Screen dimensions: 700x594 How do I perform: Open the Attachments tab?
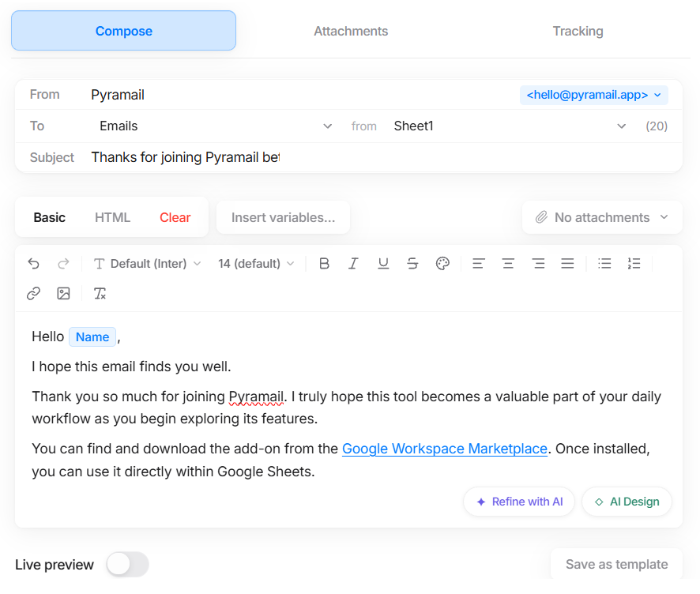(351, 31)
